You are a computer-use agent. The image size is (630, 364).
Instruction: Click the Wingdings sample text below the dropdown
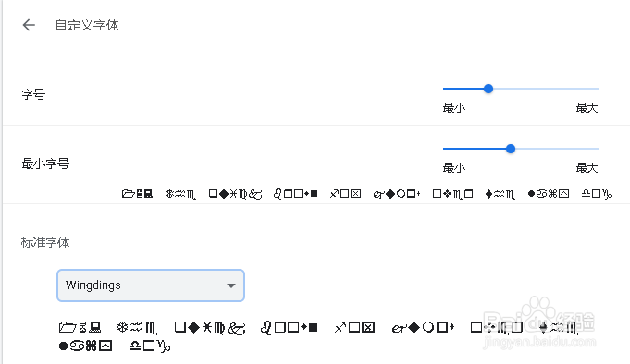[x=318, y=336]
